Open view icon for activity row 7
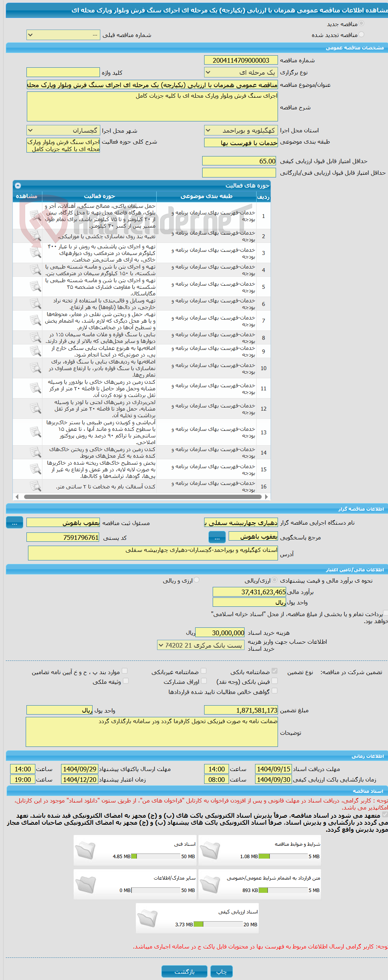The width and height of the screenshot is (388, 980). click(35, 320)
